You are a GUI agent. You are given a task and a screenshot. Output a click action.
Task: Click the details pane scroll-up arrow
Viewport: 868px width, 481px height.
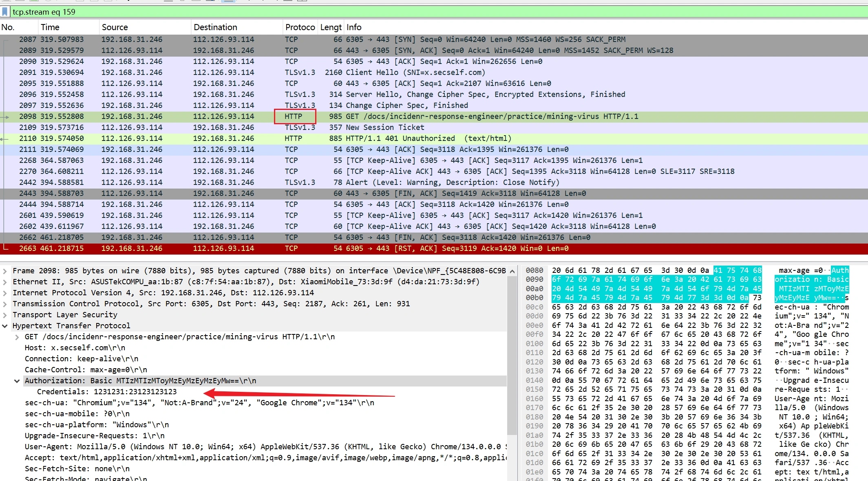click(x=512, y=271)
